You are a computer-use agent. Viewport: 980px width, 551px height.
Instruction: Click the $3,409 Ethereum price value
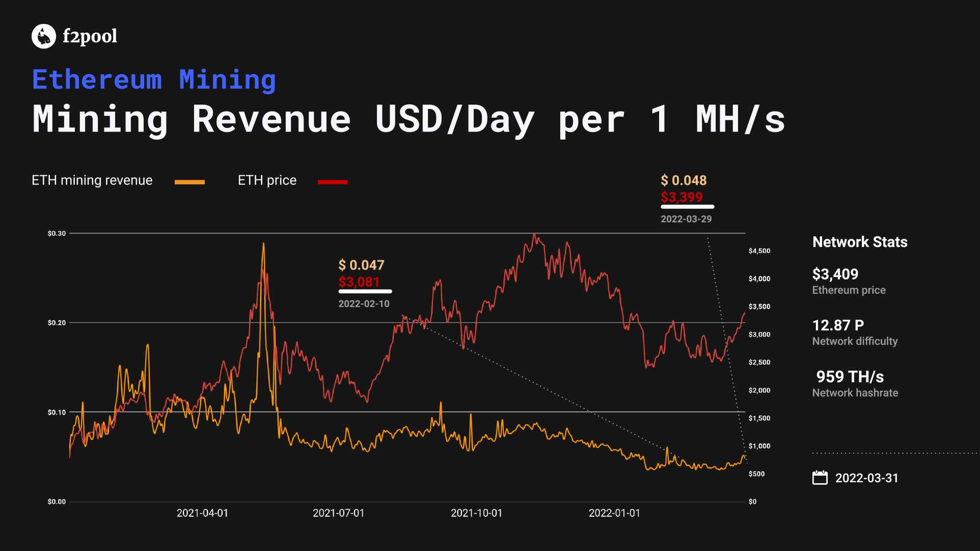[x=835, y=274]
